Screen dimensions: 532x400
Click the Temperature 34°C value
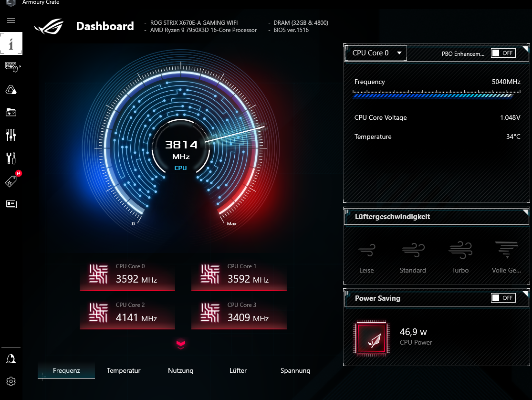[x=513, y=137]
